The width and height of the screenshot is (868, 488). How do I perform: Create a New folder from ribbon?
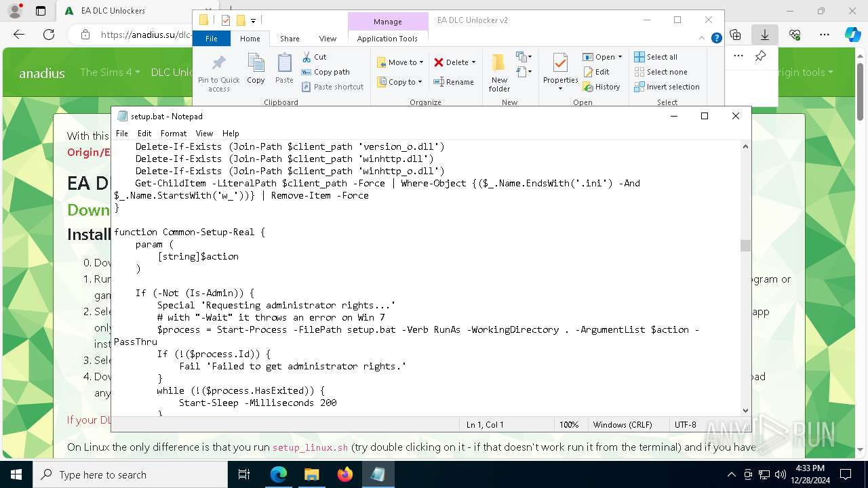coord(499,73)
